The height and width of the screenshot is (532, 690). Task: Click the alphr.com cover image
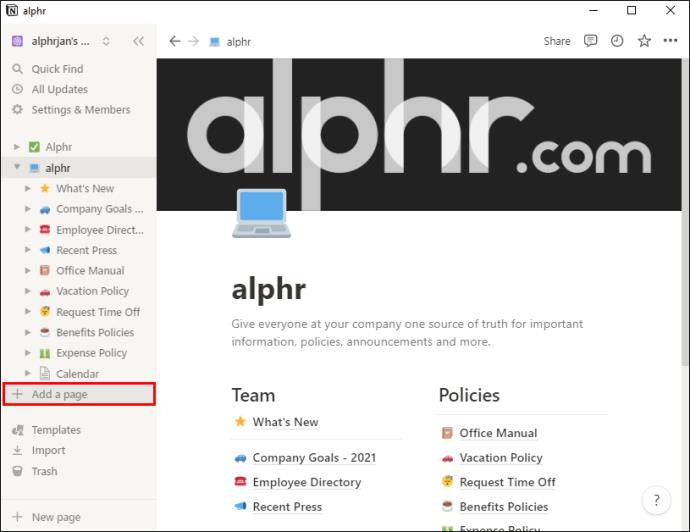[419, 135]
